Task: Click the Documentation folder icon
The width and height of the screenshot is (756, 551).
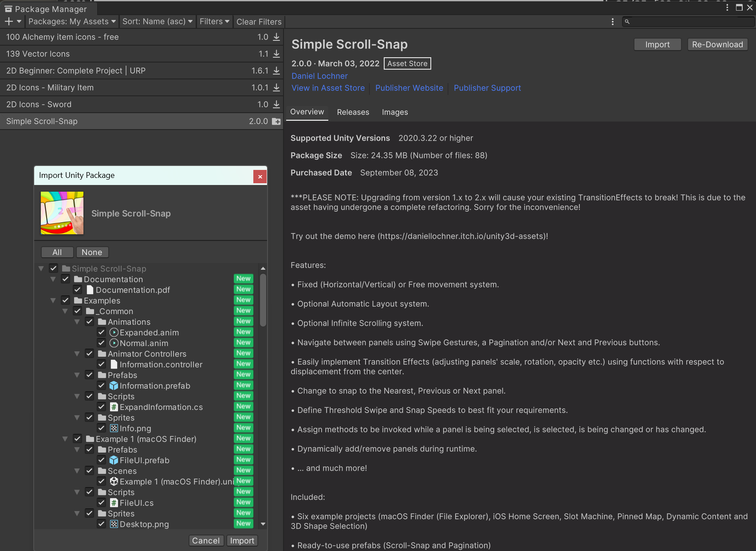Action: click(78, 279)
